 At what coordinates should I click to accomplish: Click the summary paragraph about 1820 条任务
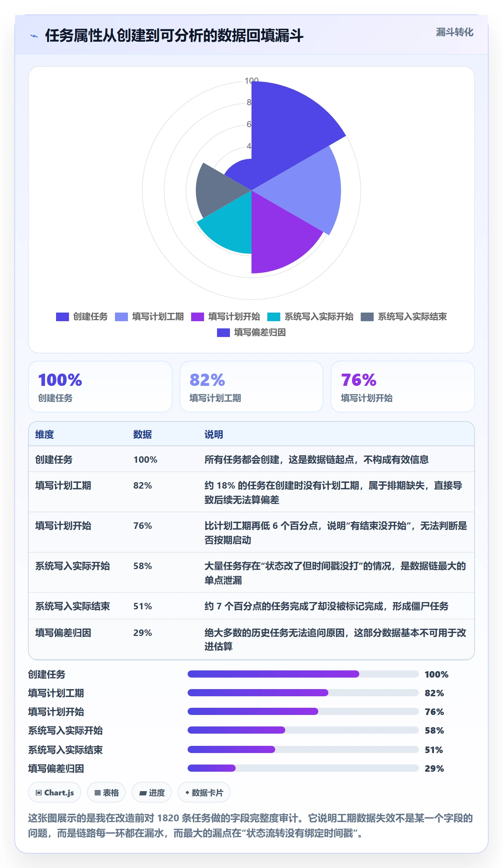click(251, 826)
